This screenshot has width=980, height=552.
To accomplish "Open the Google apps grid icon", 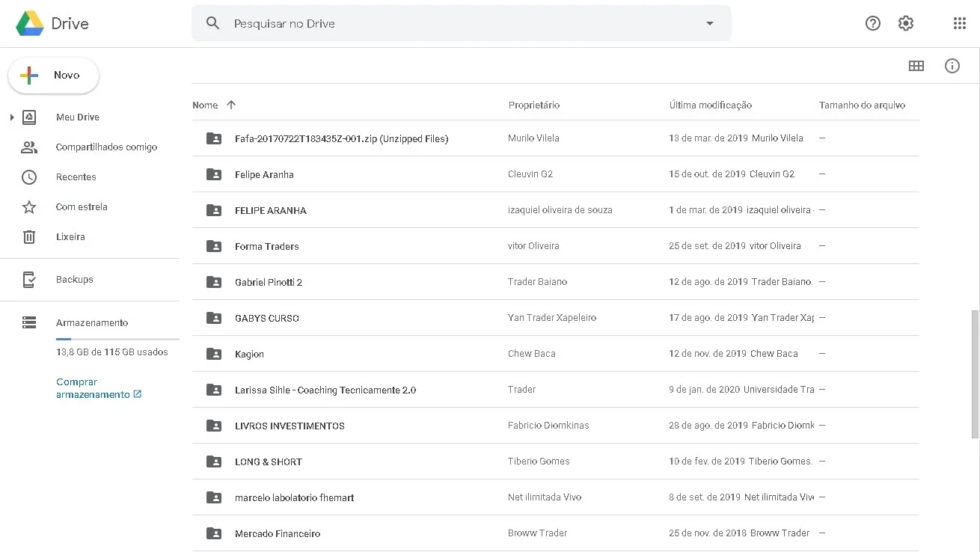I will (x=960, y=23).
